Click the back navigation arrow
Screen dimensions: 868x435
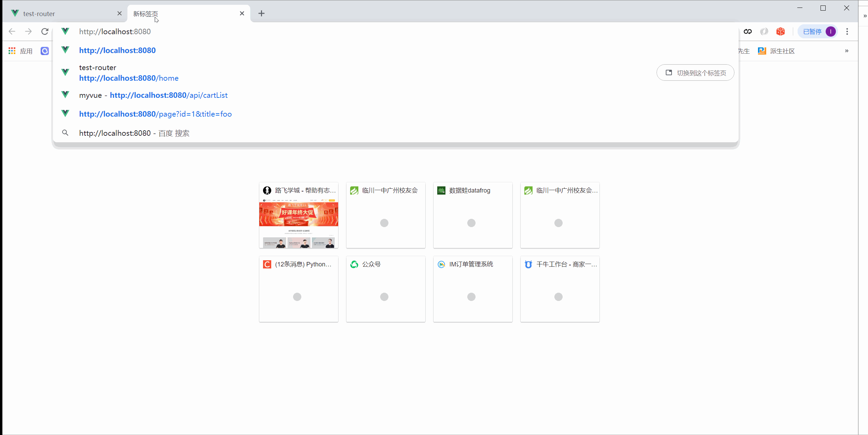12,31
